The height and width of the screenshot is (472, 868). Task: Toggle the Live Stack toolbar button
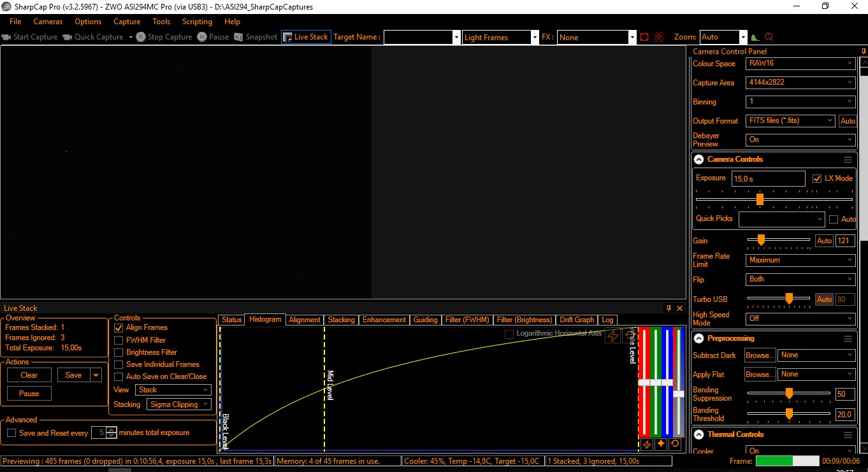click(305, 37)
